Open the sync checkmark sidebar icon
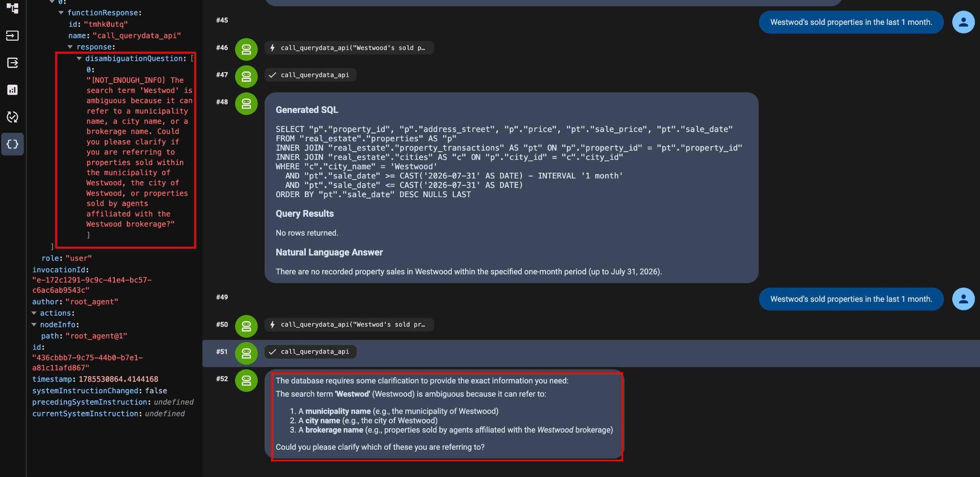 pos(12,117)
